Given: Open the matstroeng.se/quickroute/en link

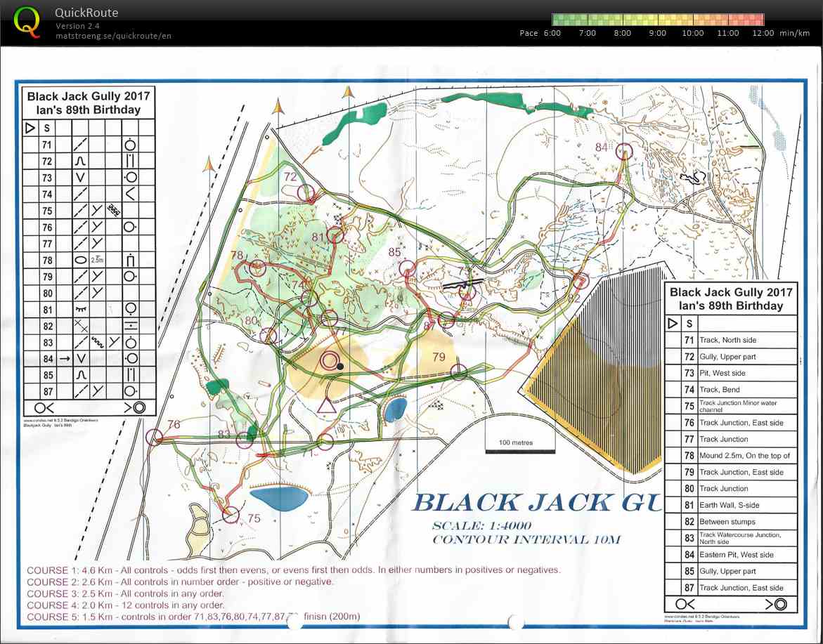Looking at the screenshot, I should [x=113, y=36].
